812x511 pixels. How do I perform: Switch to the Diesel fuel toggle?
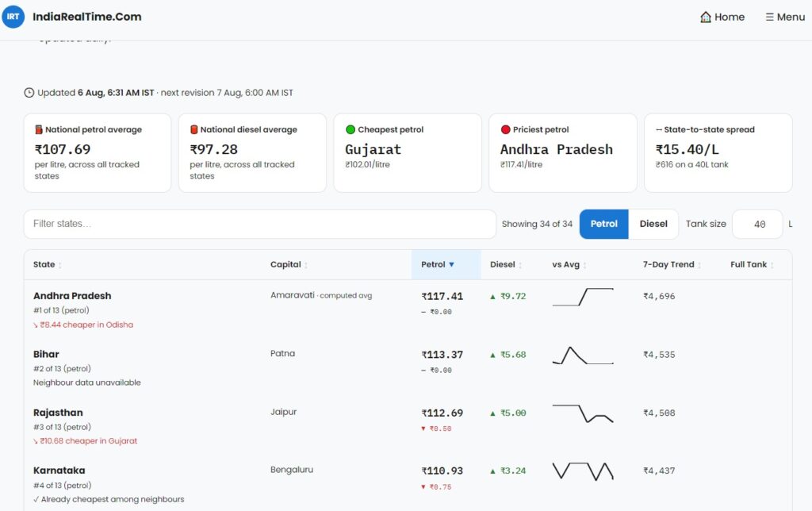(x=653, y=224)
